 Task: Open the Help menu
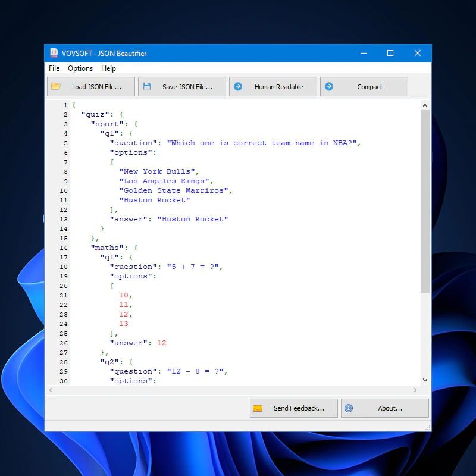[x=109, y=68]
